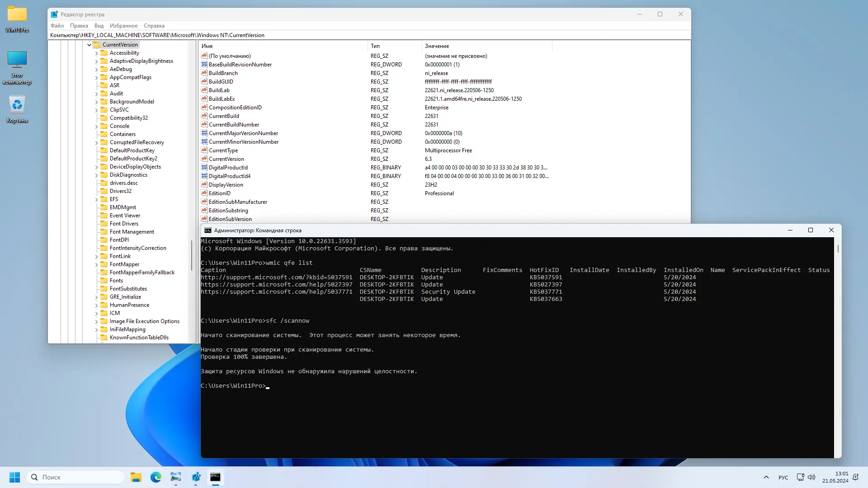Collapse the CurrentVersion tree node
The width and height of the screenshot is (868, 488).
coord(89,44)
